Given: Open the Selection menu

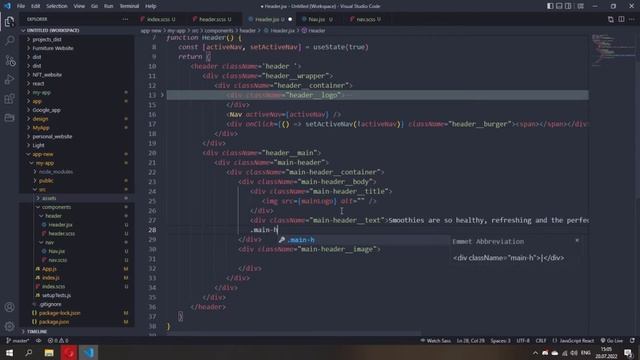Looking at the screenshot, I should tap(57, 6).
